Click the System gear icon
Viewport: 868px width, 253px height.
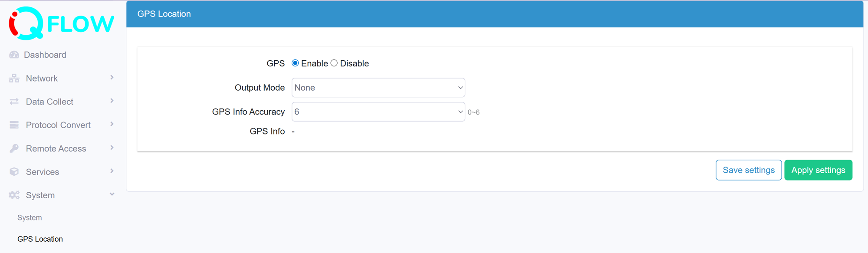click(13, 195)
